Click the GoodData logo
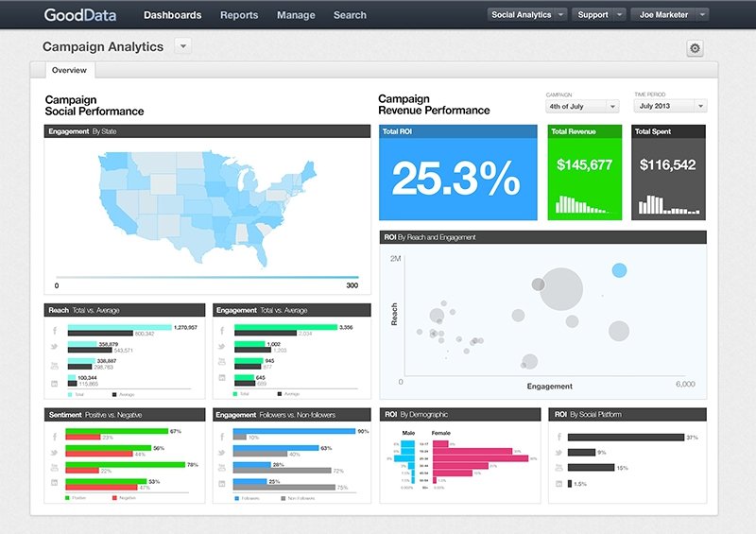 click(x=80, y=15)
